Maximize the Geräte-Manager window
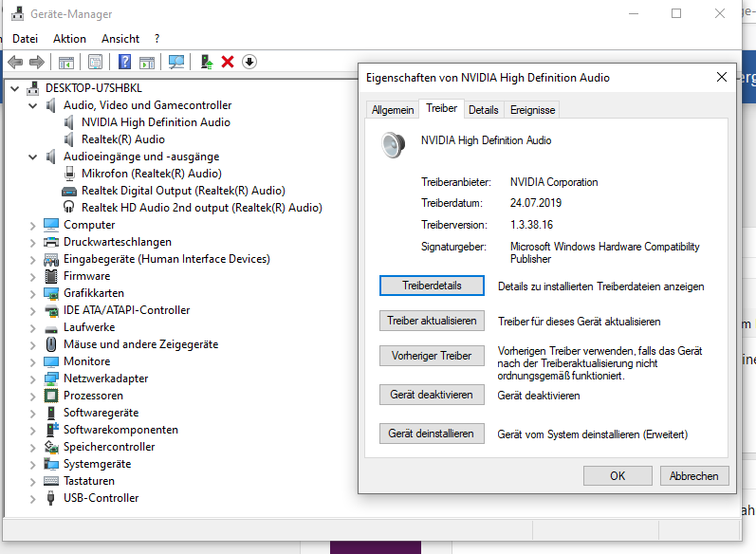 coord(676,13)
